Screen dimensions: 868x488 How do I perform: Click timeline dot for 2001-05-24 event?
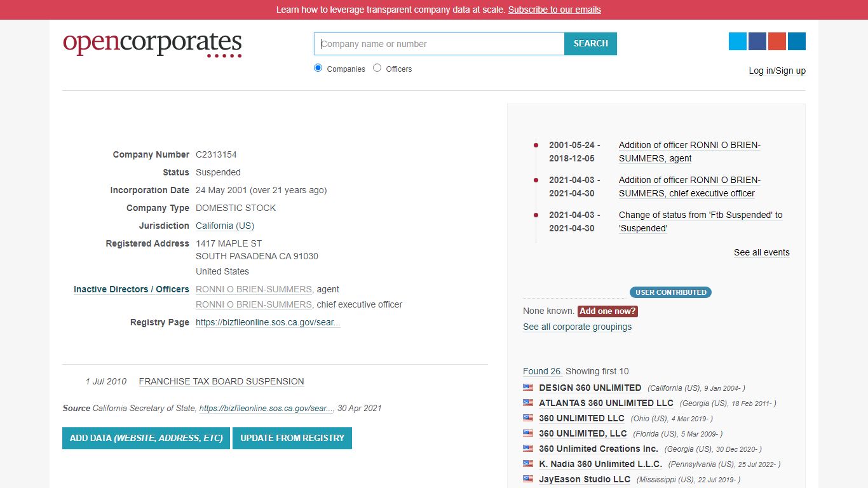coord(536,146)
